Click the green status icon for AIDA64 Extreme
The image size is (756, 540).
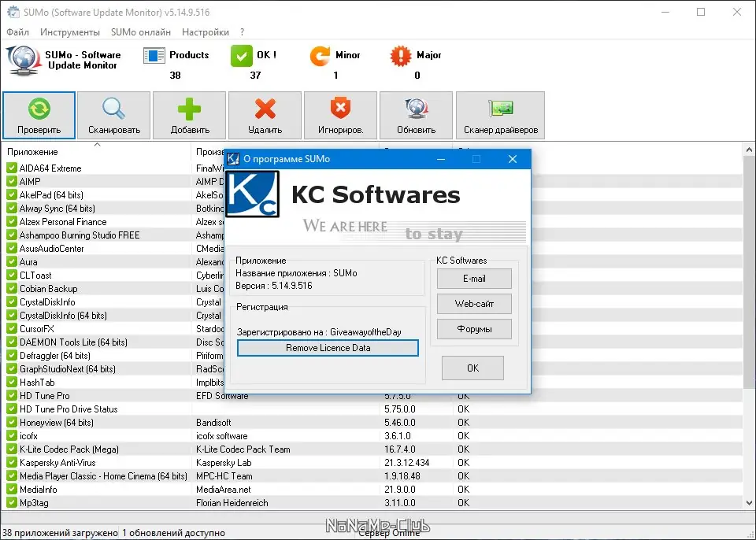tap(12, 168)
